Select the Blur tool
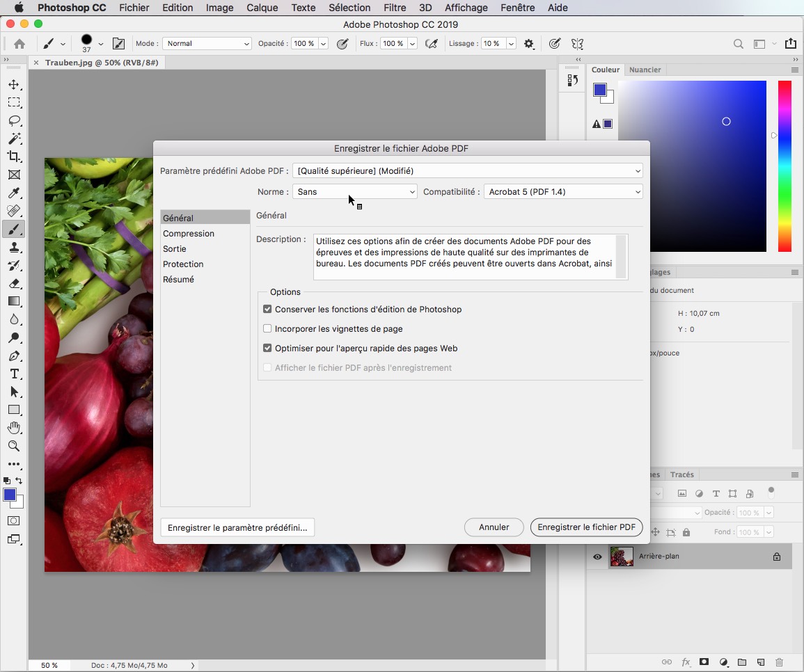 [14, 320]
